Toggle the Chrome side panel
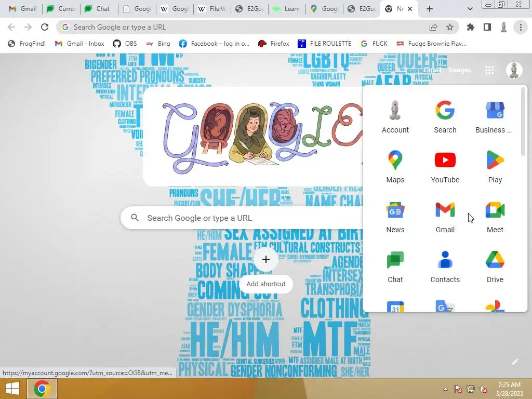 pos(487,27)
